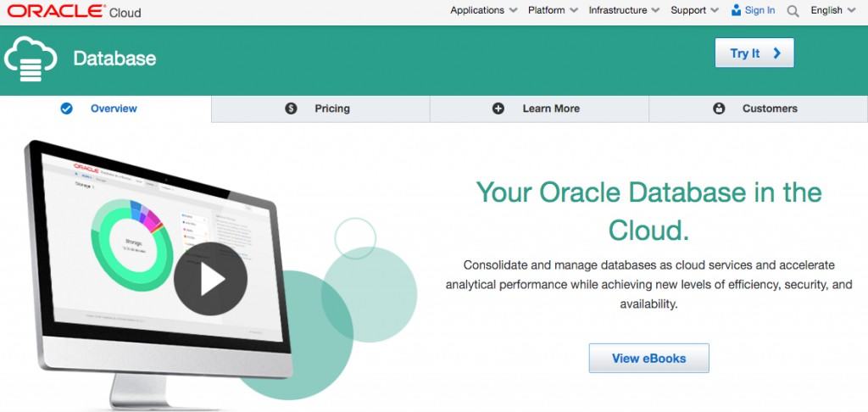Expand the Support menu
The image size is (868, 412).
694,10
